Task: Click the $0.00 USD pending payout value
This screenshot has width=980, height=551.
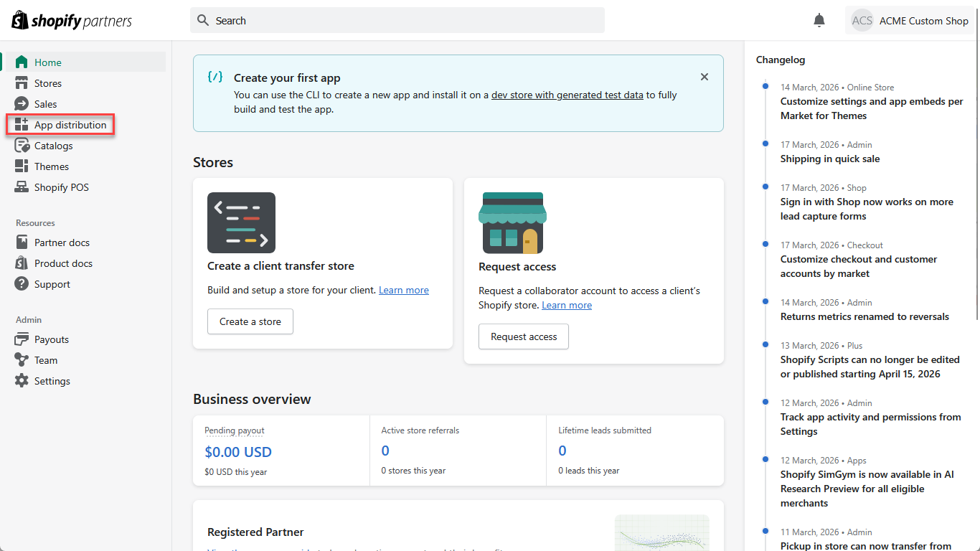Action: point(238,452)
